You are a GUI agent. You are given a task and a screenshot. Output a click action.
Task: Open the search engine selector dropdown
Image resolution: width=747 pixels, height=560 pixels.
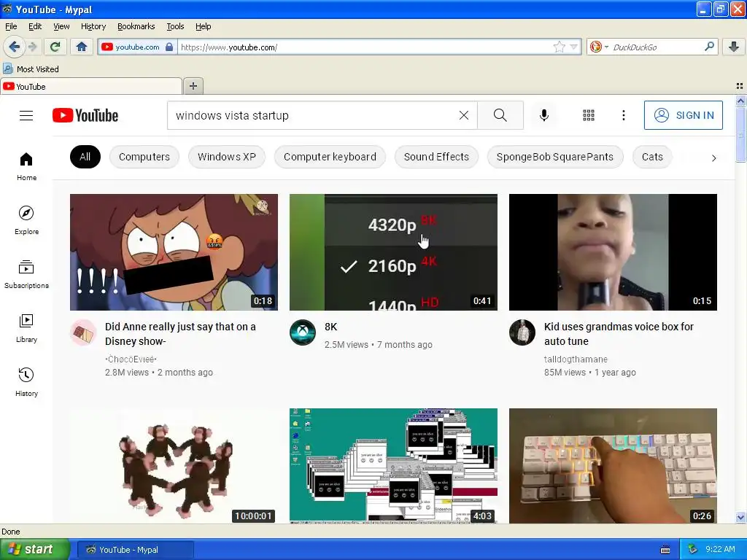click(599, 47)
